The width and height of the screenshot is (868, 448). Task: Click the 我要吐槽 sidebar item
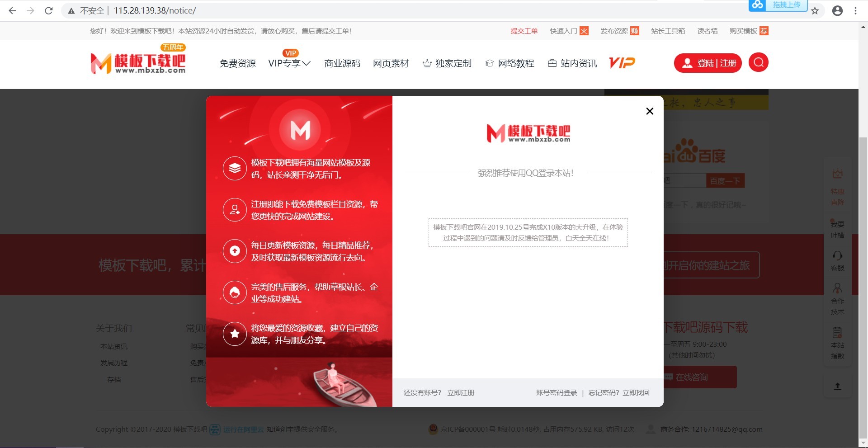[x=837, y=230]
